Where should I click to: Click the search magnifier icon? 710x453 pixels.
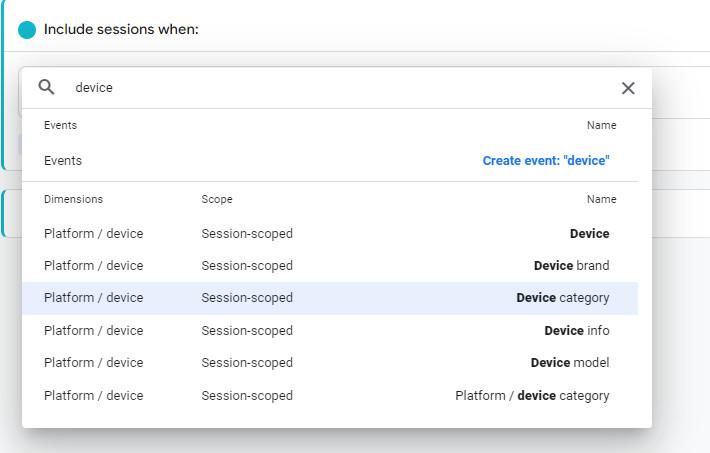tap(46, 87)
